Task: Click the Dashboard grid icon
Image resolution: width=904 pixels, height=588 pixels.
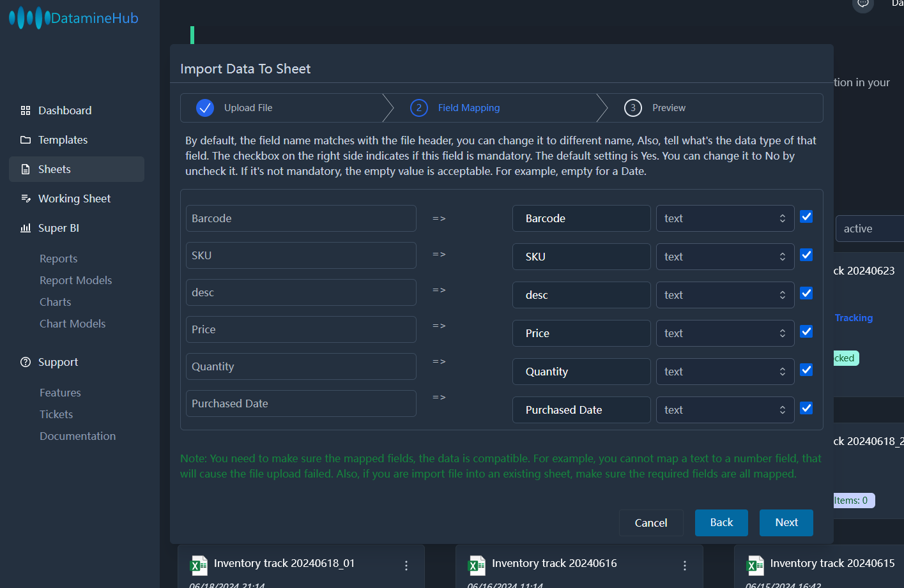Action: (x=26, y=110)
